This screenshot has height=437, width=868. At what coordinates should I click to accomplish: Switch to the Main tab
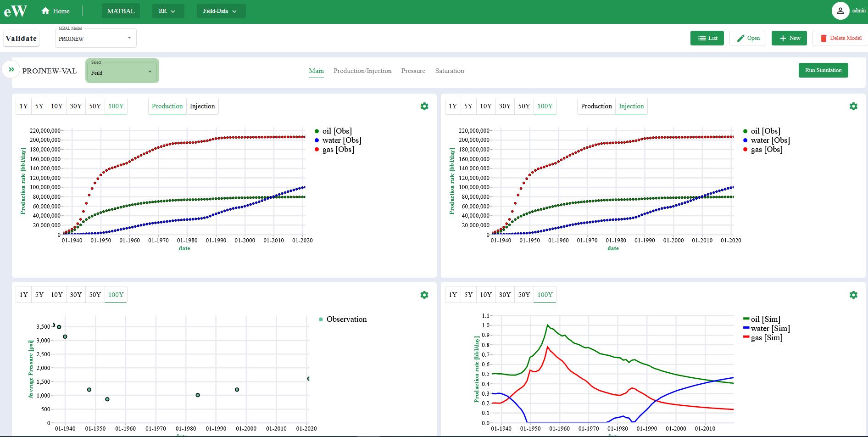click(316, 71)
